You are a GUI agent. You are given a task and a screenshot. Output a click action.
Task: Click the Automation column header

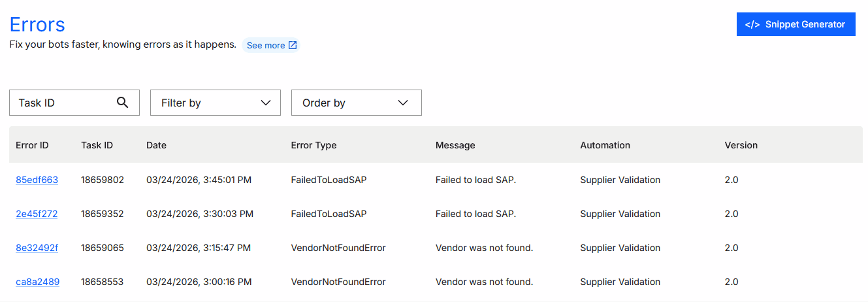605,145
